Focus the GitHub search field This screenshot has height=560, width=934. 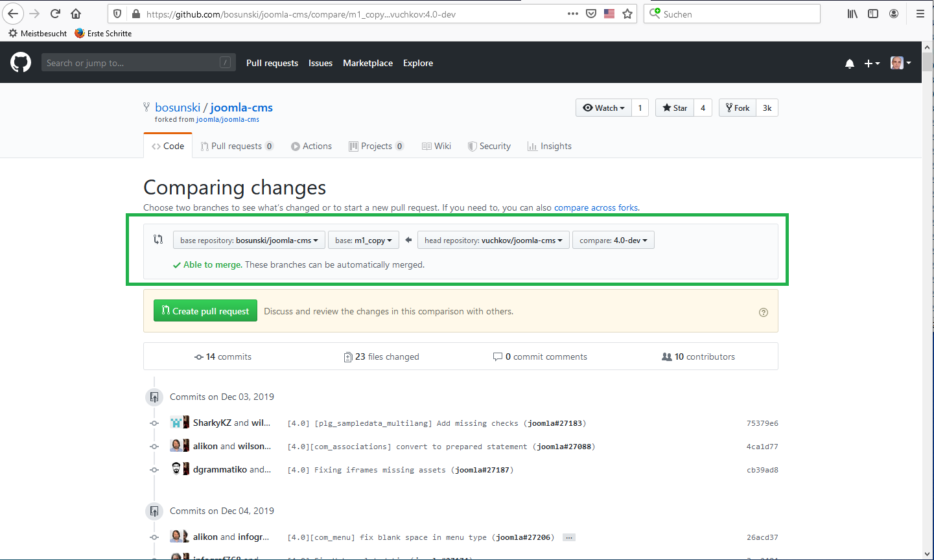139,63
